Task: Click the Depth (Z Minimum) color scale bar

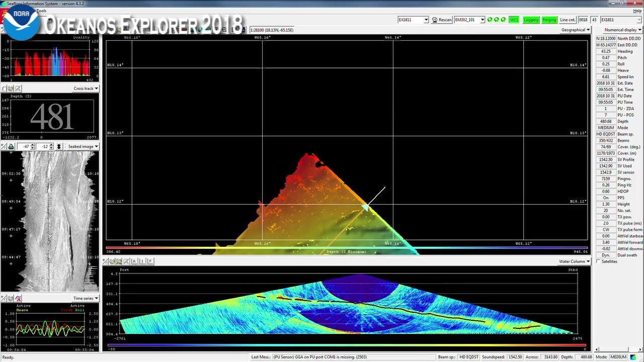Action: coord(346,248)
